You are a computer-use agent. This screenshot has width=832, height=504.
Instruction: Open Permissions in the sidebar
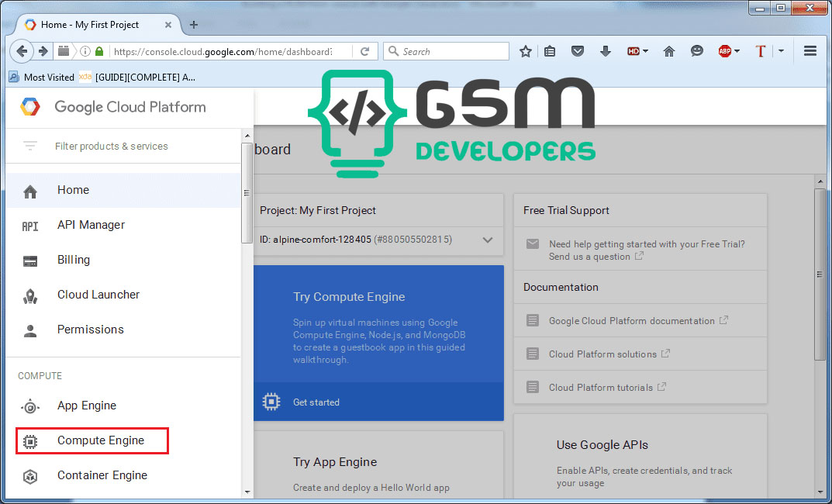tap(123, 330)
